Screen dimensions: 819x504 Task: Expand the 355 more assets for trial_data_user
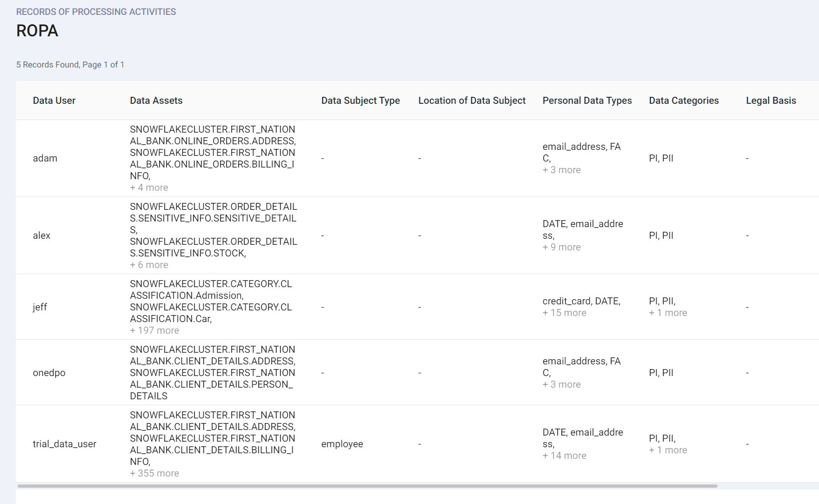point(155,473)
